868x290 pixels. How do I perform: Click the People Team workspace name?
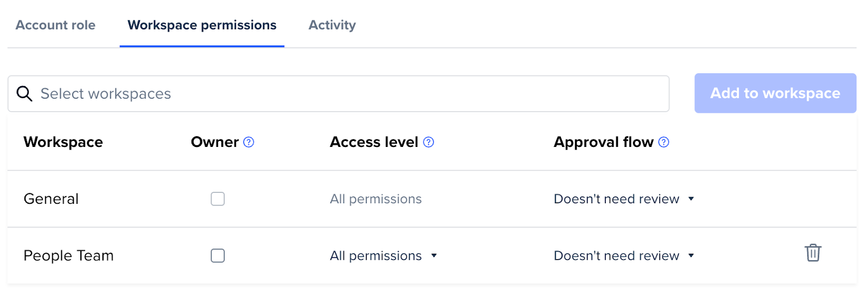coord(68,256)
